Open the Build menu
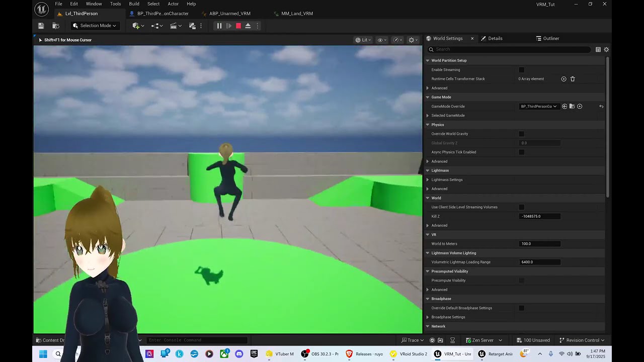The width and height of the screenshot is (644, 362). [x=134, y=4]
